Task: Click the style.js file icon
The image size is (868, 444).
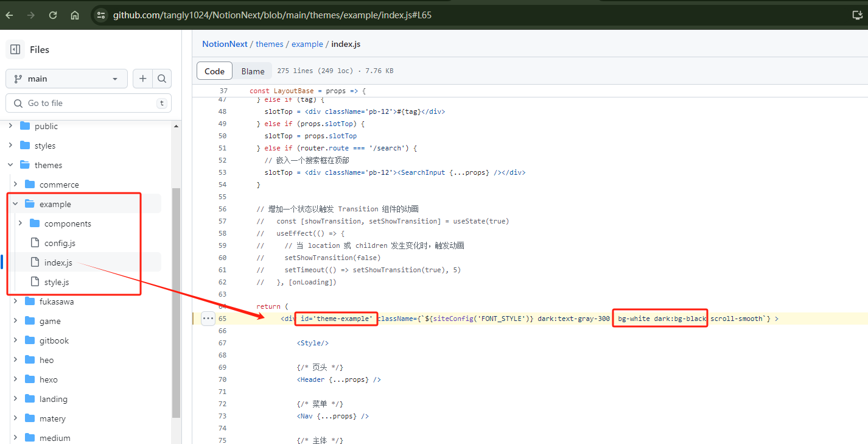Action: (35, 282)
